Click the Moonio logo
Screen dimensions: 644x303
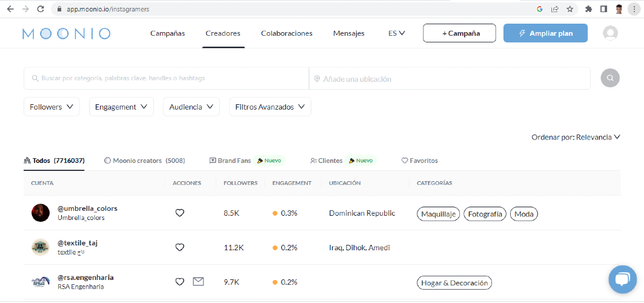(66, 34)
